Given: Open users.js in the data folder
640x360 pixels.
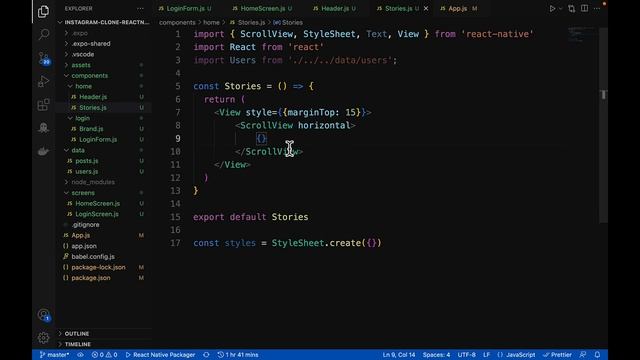Looking at the screenshot, I should pyautogui.click(x=87, y=171).
